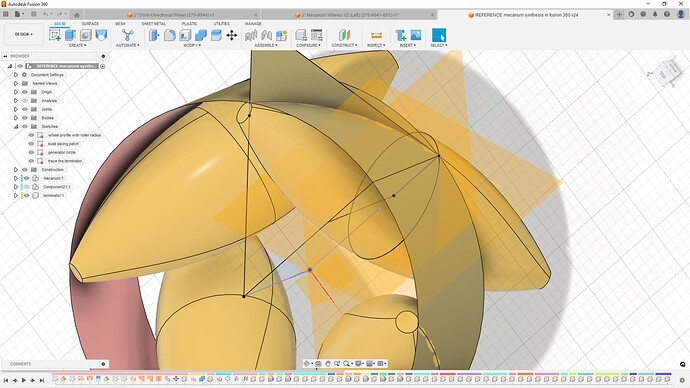The width and height of the screenshot is (690, 388).
Task: Collapse the Sketches folder
Action: [x=16, y=126]
